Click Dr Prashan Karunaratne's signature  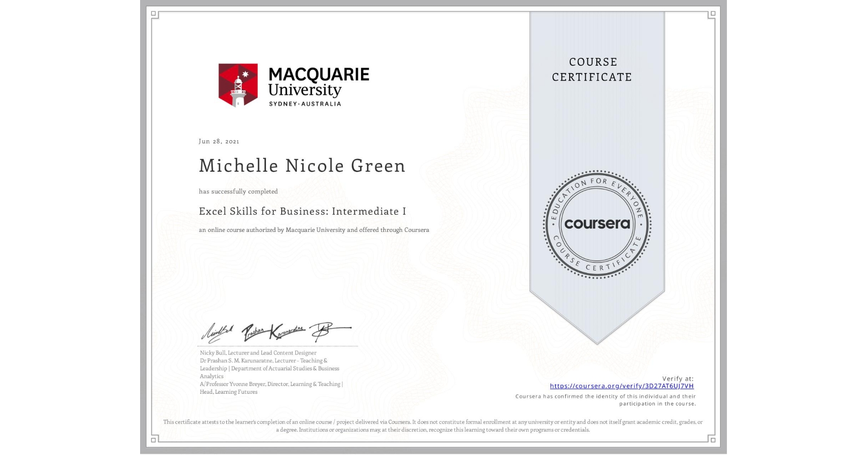(x=274, y=332)
